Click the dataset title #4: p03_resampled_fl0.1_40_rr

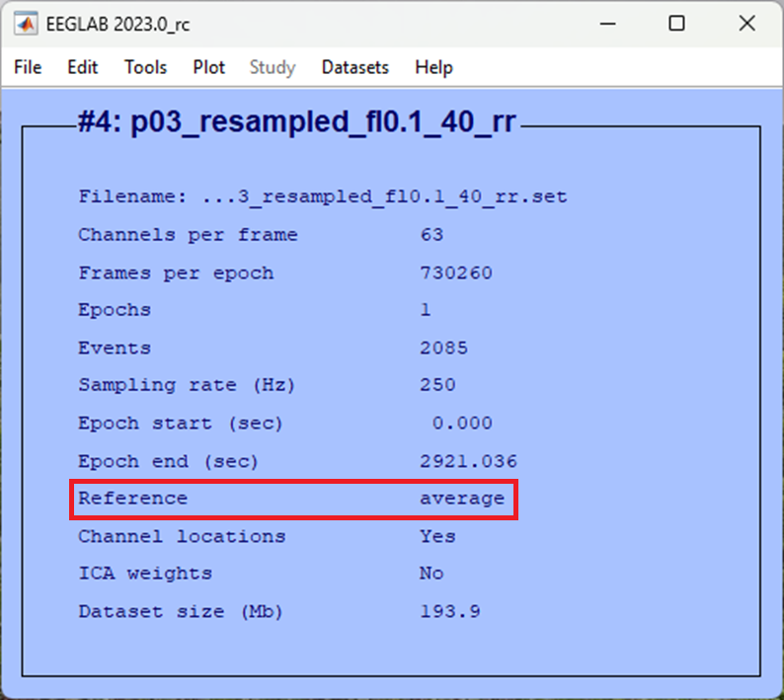tap(296, 124)
